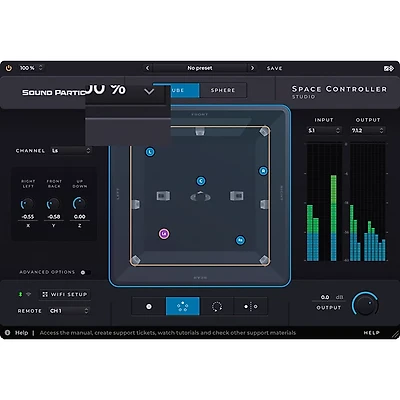The image size is (400, 400).
Task: Click the orange power bypass icon
Action: tap(9, 68)
